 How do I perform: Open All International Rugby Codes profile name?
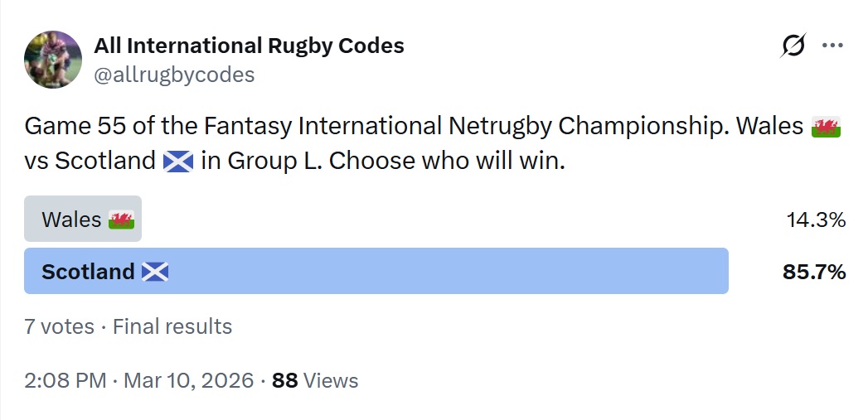tap(249, 46)
